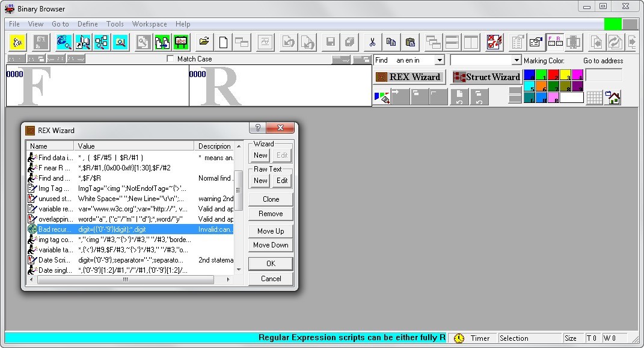Click the scissors Cut icon

point(372,42)
